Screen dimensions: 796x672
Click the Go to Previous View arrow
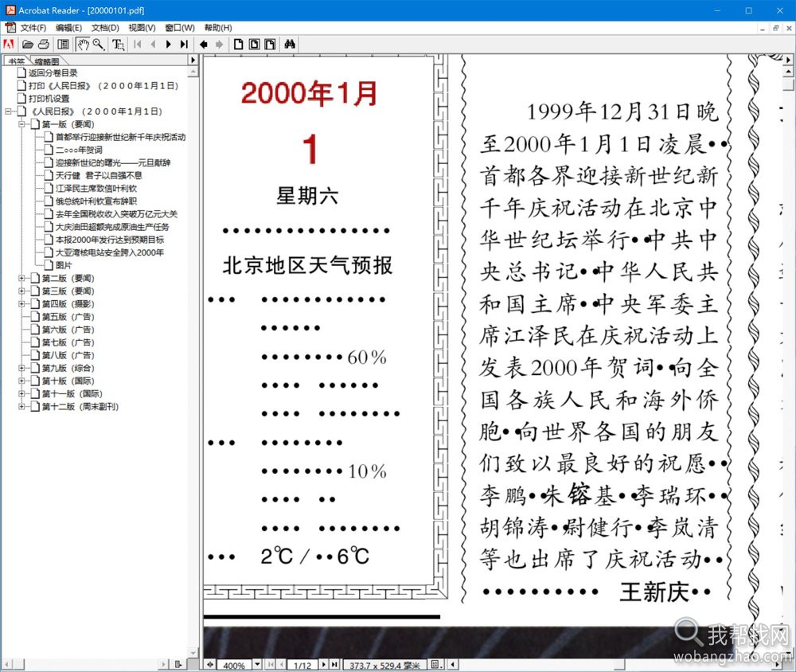(x=204, y=45)
